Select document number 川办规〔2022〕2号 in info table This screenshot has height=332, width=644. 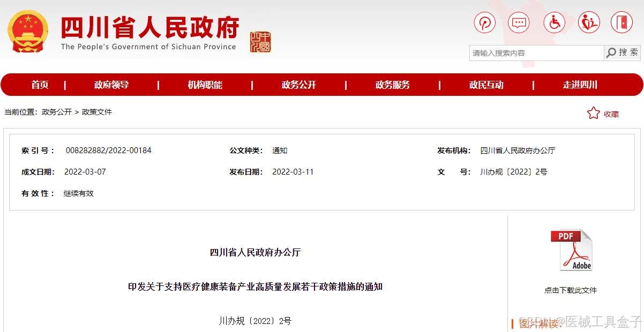pos(514,172)
